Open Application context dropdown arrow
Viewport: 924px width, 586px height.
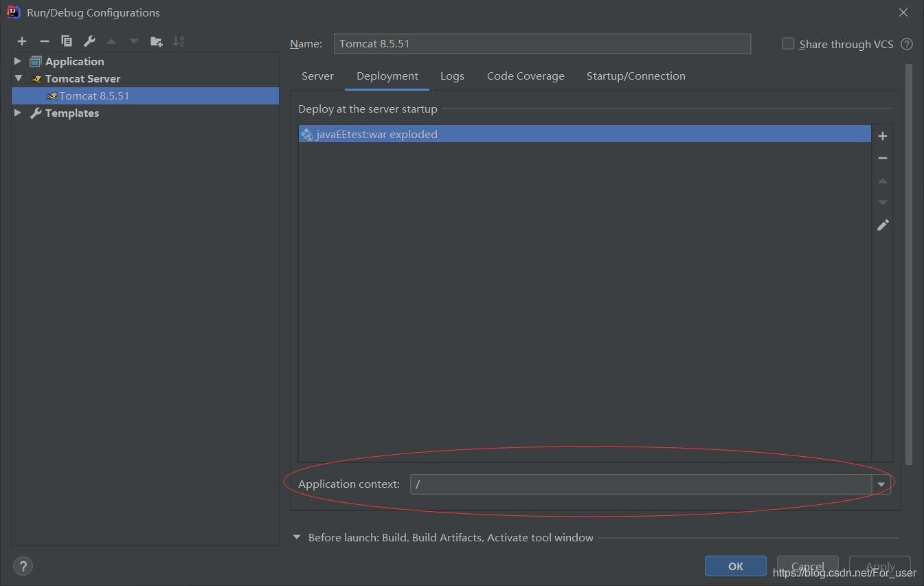pos(881,484)
